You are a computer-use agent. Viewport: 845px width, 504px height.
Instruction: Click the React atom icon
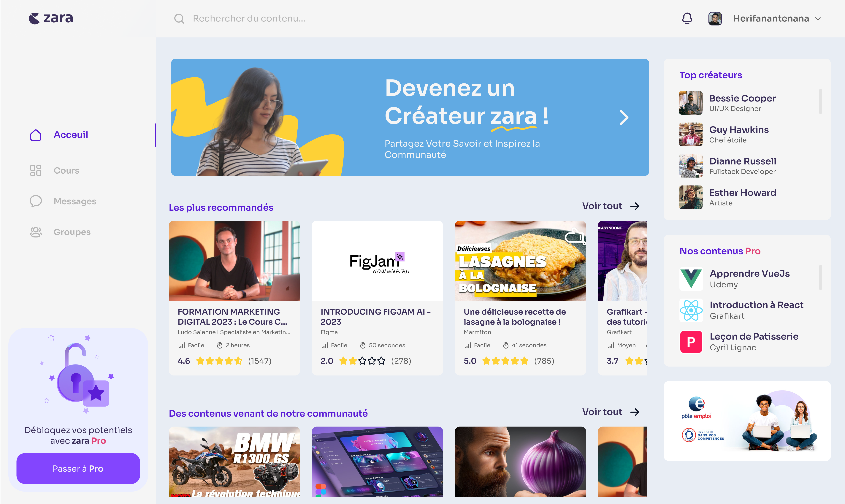coord(691,310)
